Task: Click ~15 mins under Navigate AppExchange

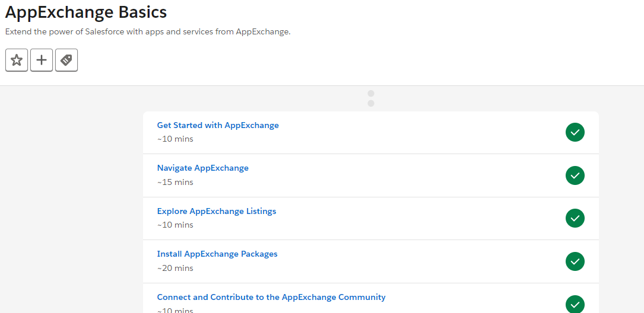Action: click(175, 182)
